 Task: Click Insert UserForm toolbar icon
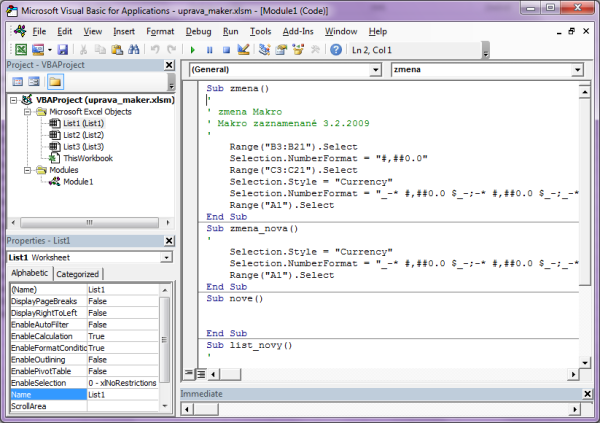38,50
